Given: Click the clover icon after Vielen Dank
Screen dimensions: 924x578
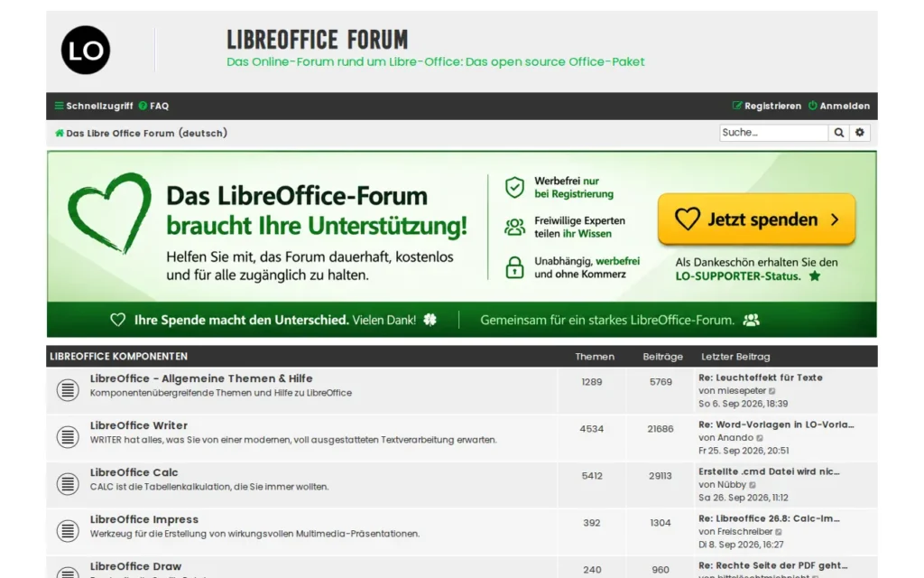Looking at the screenshot, I should coord(430,320).
